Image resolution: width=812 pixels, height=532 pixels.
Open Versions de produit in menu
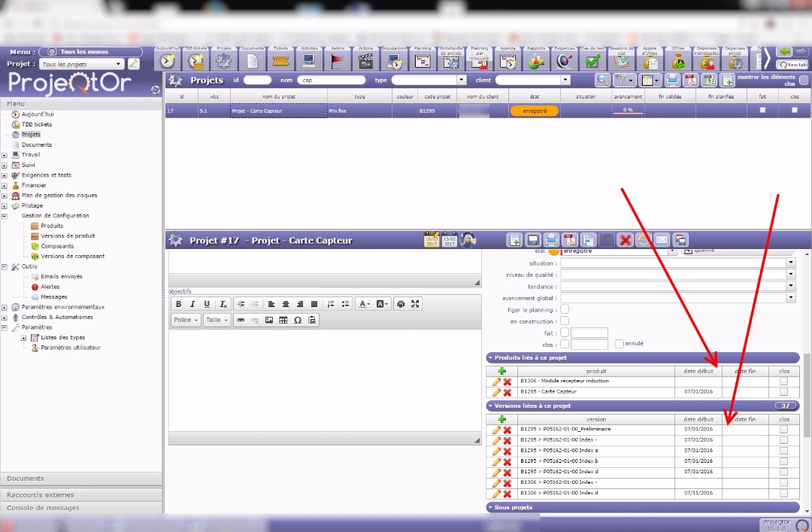68,236
